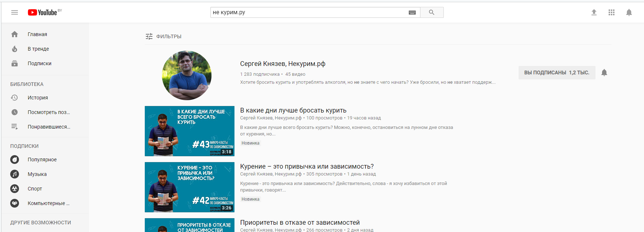Viewport: 644px width, 232px height.
Task: Open video title Курение – это привычка или зависимость?
Action: pyautogui.click(x=307, y=166)
